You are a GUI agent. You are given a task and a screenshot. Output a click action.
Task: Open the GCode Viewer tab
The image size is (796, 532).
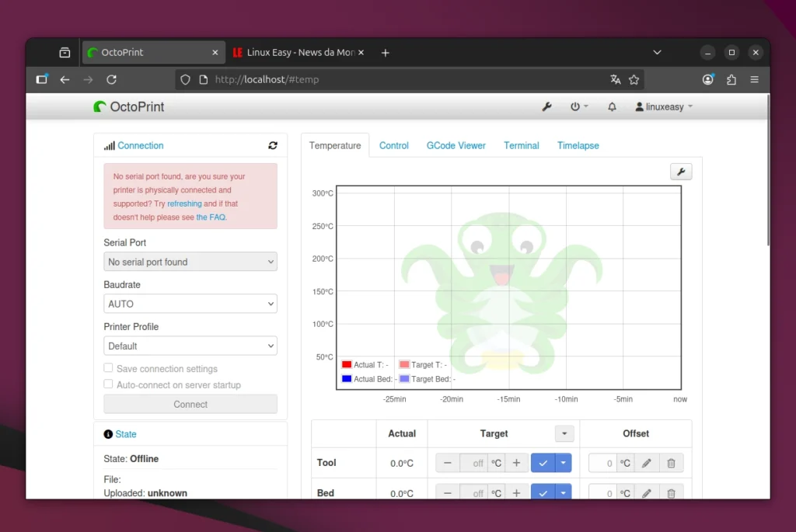click(x=456, y=145)
